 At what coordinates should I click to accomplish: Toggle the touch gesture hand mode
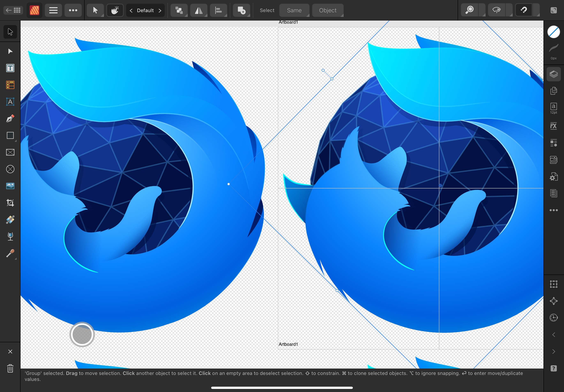[x=115, y=10]
